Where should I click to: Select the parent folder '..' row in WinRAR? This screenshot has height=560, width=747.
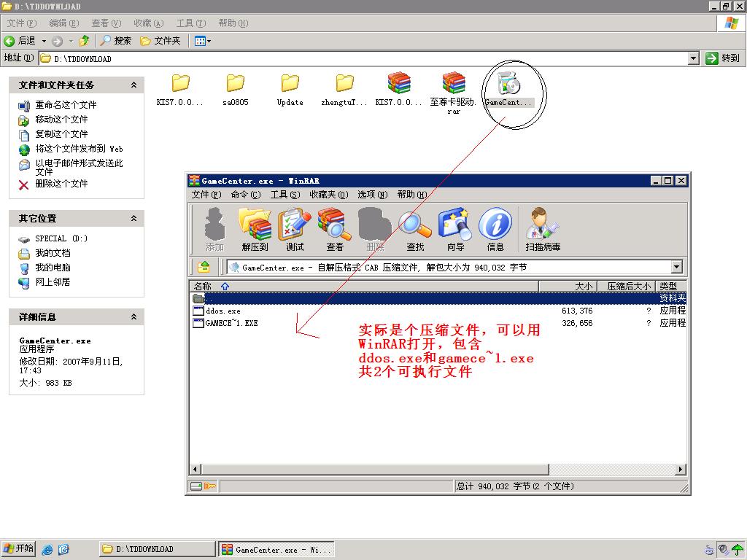(x=438, y=298)
